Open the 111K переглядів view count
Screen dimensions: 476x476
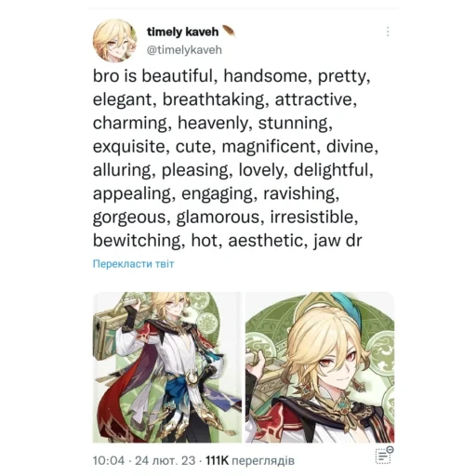250,460
